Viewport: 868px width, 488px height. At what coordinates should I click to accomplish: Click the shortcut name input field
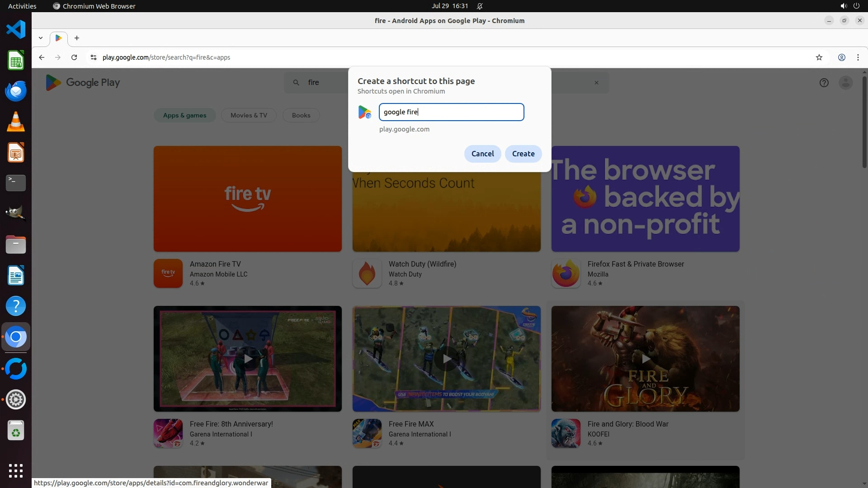(x=451, y=112)
